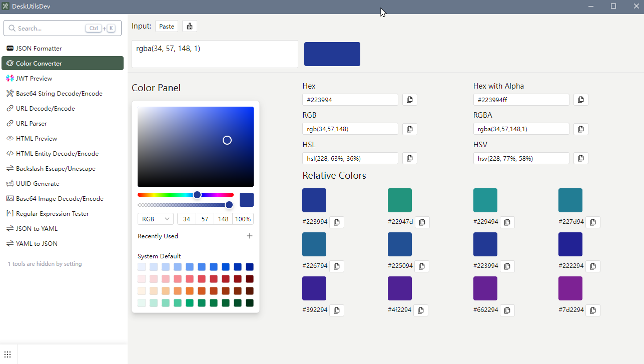Copy the Hex with Alpha value
644x364 pixels.
click(580, 100)
